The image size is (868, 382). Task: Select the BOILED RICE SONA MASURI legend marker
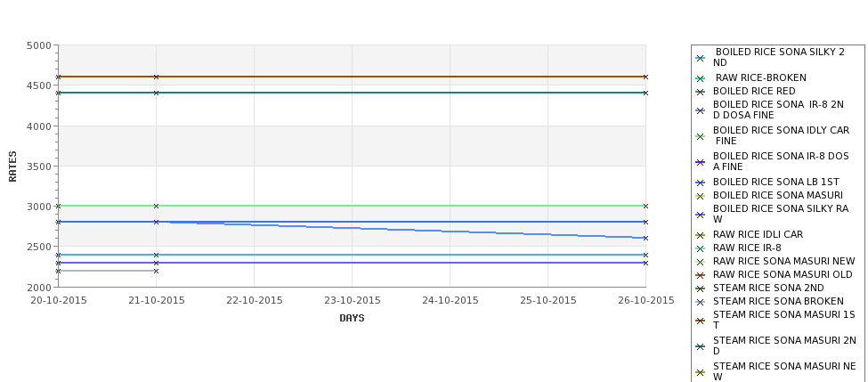(701, 196)
